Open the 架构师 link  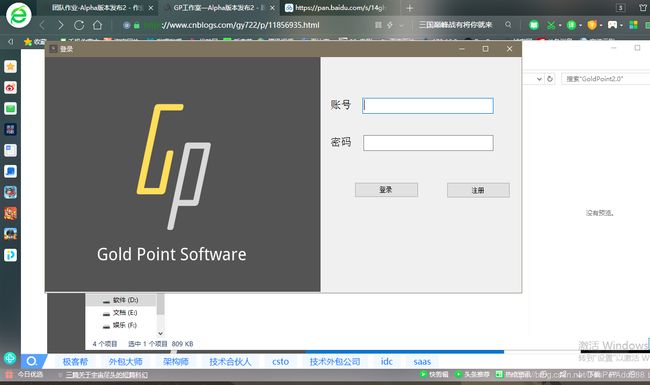coord(176,361)
